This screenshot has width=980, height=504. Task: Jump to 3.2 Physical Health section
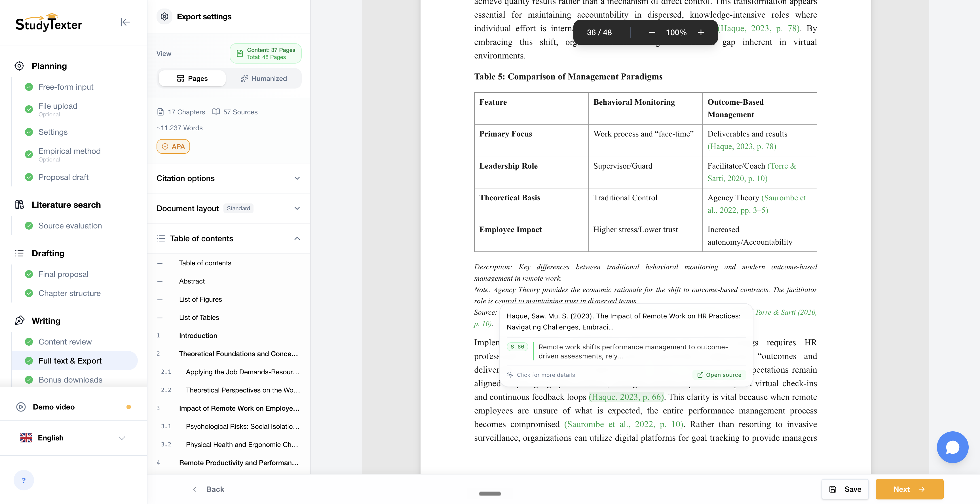pos(242,445)
